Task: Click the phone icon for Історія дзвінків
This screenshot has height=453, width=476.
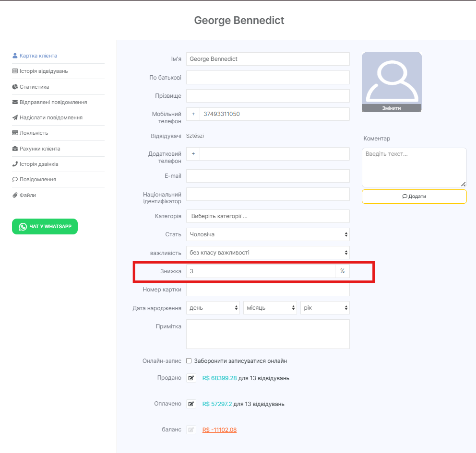Action: click(15, 164)
